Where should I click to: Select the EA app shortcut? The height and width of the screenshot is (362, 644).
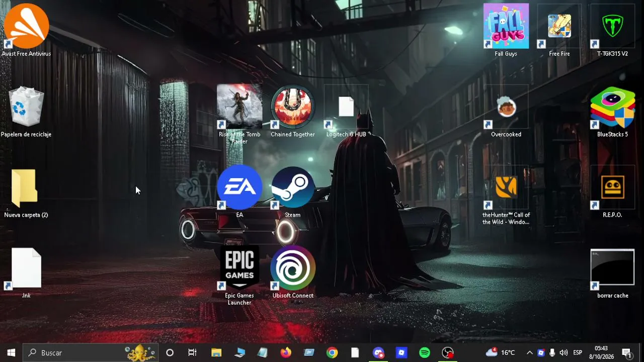coord(239,192)
